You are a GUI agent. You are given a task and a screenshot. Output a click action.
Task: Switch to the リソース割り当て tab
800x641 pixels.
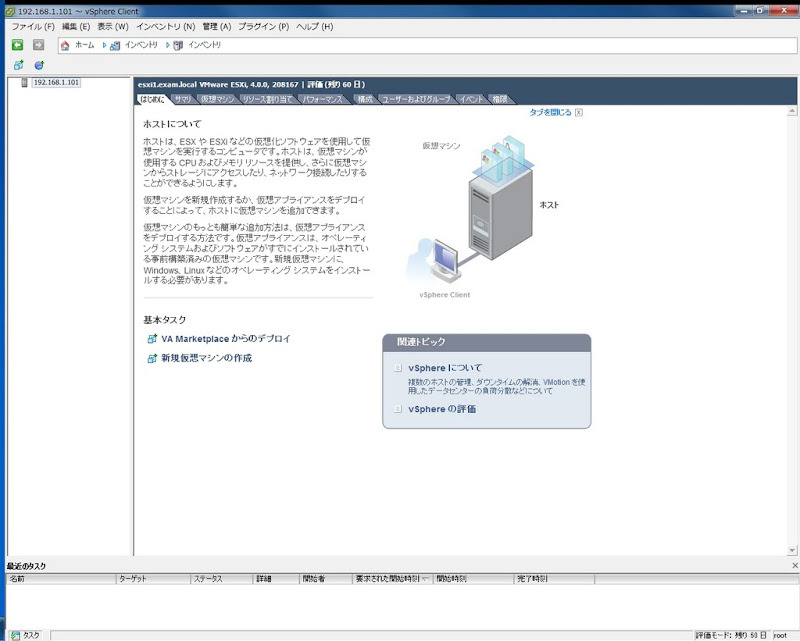[267, 99]
